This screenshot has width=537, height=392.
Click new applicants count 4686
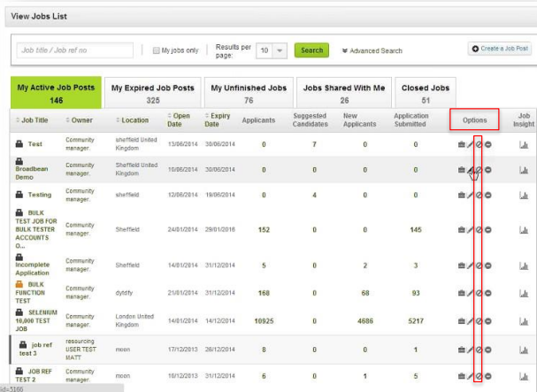365,321
